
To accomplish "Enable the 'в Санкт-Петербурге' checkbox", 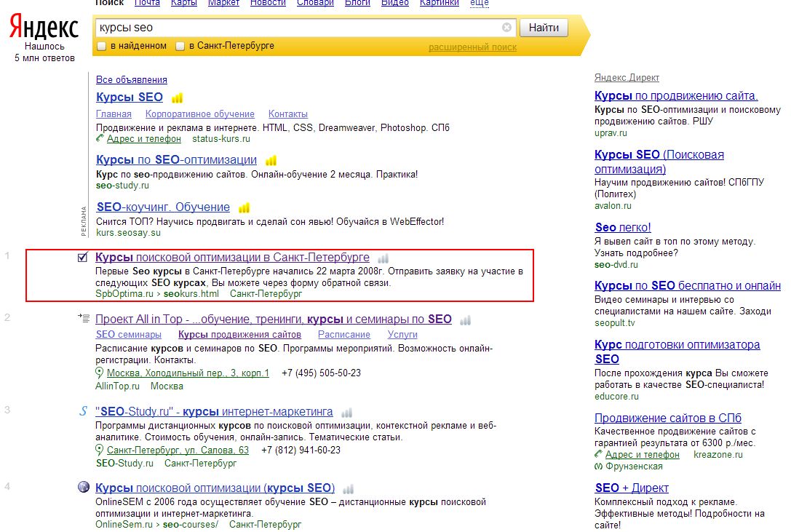I will point(180,47).
